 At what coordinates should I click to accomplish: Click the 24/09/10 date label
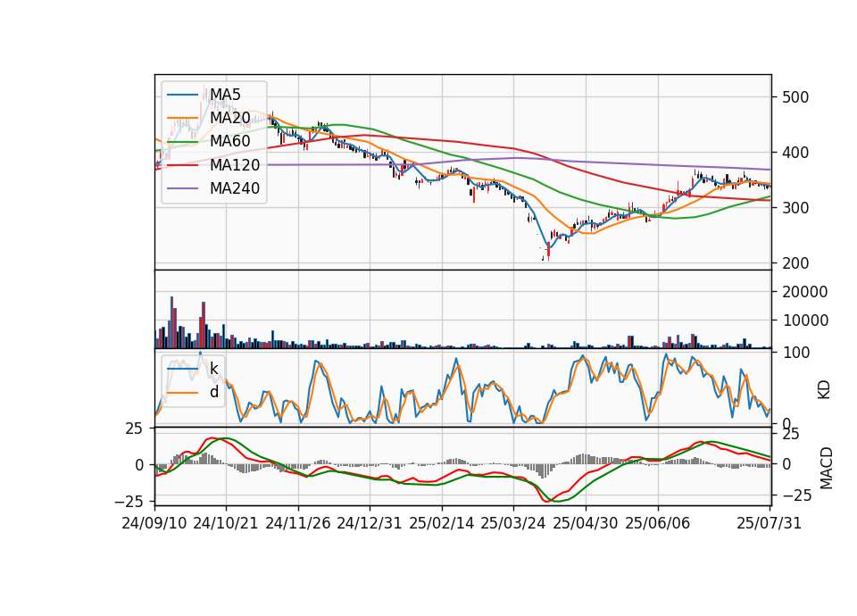coord(154,523)
